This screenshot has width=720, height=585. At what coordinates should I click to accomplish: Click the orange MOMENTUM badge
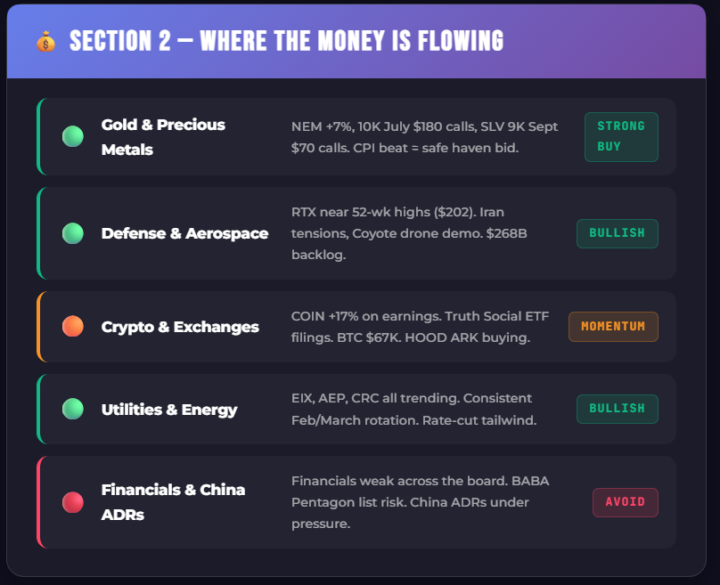coord(613,326)
